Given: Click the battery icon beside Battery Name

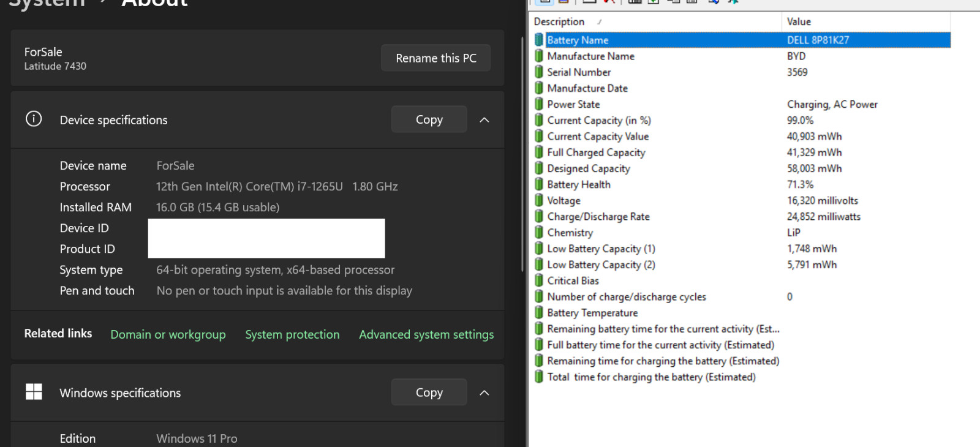Looking at the screenshot, I should pyautogui.click(x=539, y=40).
